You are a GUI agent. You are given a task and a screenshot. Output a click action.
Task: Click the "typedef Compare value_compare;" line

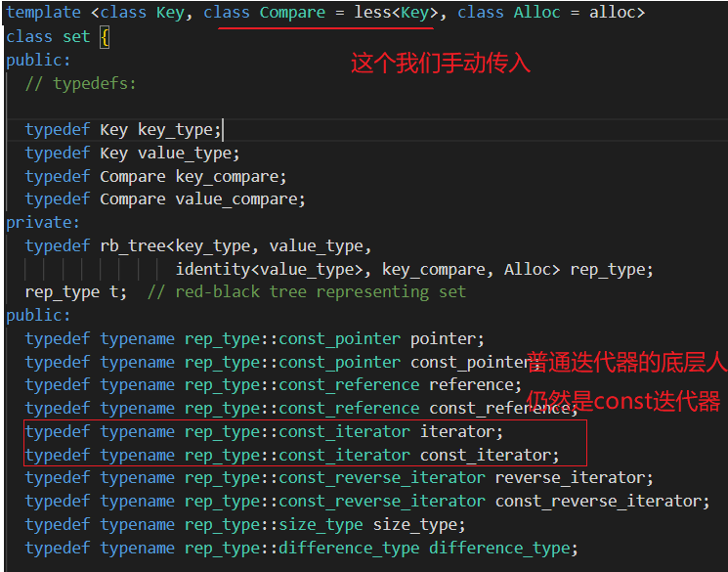pyautogui.click(x=165, y=199)
